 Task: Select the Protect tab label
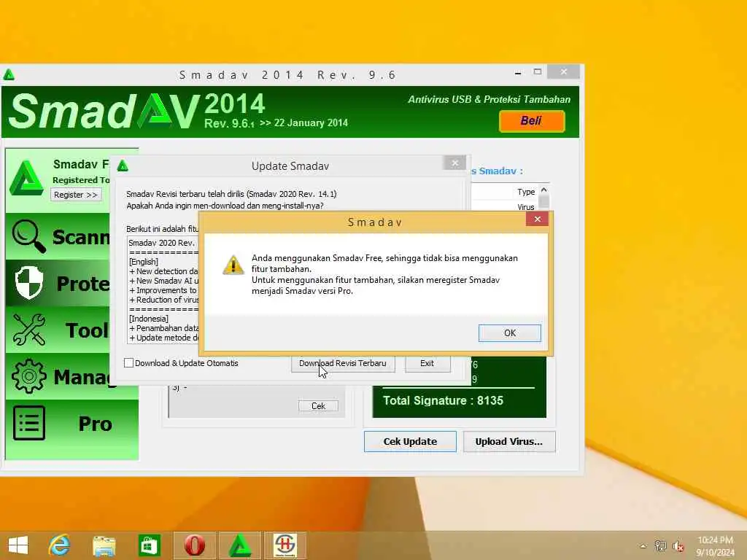click(83, 284)
